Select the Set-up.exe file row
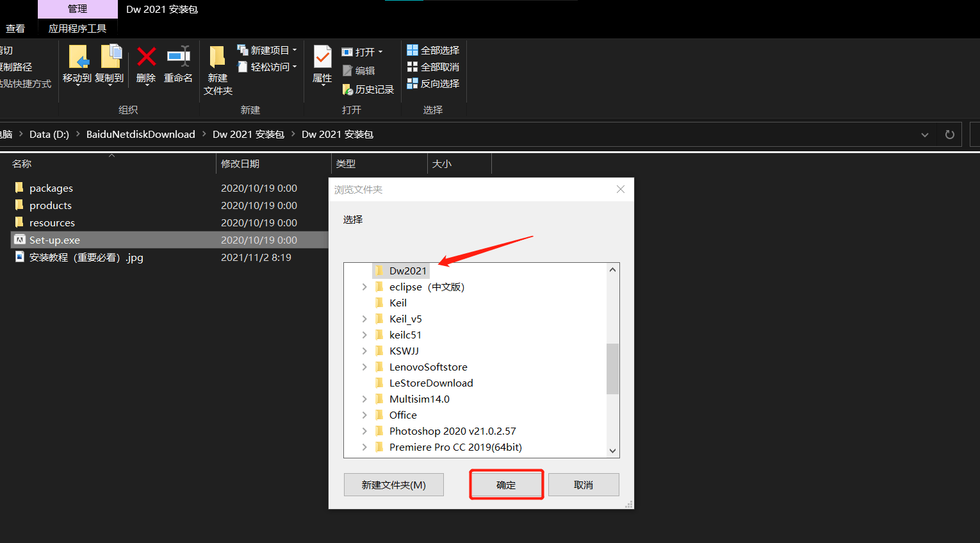Image resolution: width=980 pixels, height=543 pixels. (170, 240)
